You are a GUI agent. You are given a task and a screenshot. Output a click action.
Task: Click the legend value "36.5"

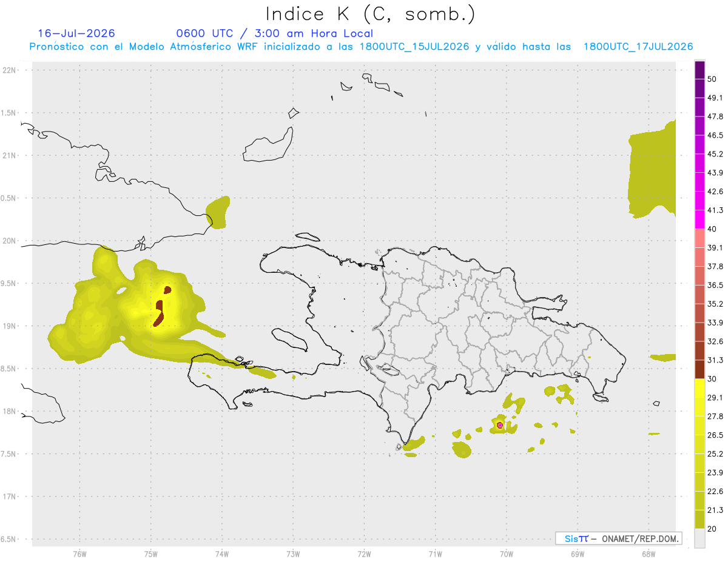(x=715, y=286)
